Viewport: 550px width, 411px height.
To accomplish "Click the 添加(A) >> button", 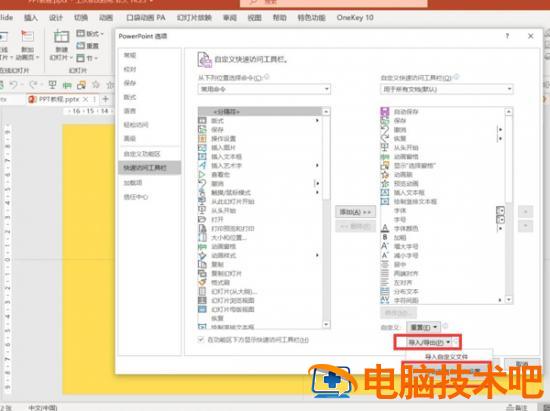I will pyautogui.click(x=355, y=212).
